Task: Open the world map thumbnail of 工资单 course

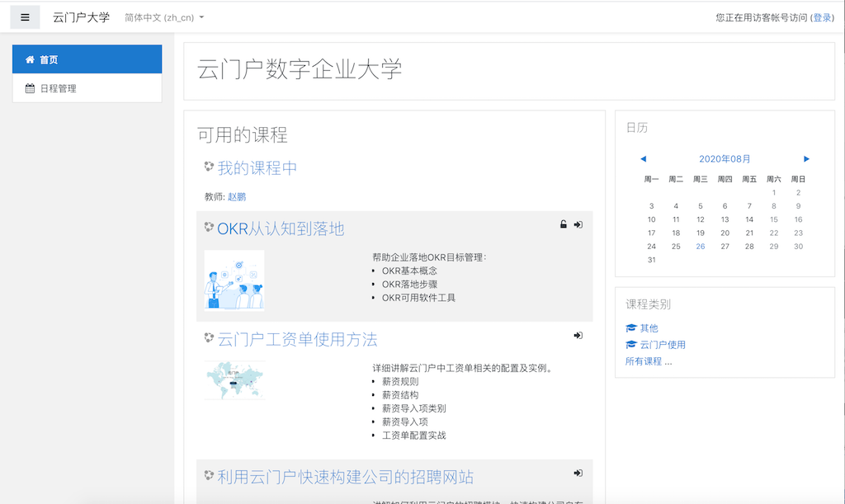Action: point(235,380)
